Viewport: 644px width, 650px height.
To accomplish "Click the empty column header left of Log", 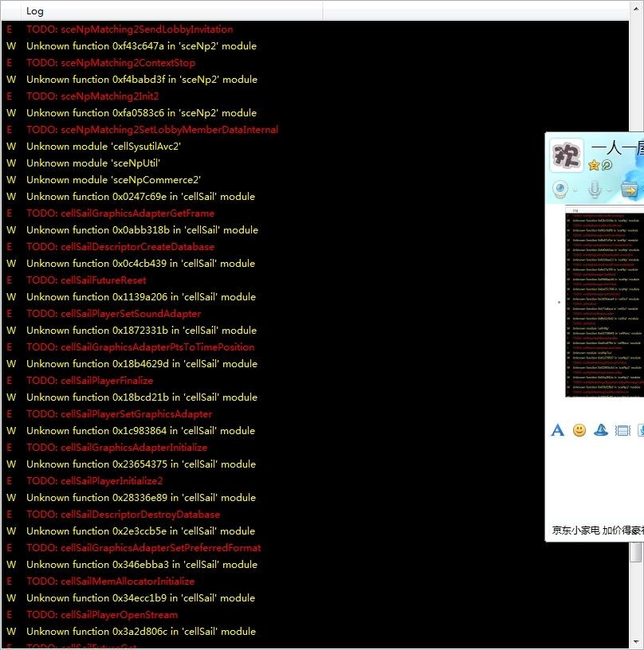I will [10, 11].
